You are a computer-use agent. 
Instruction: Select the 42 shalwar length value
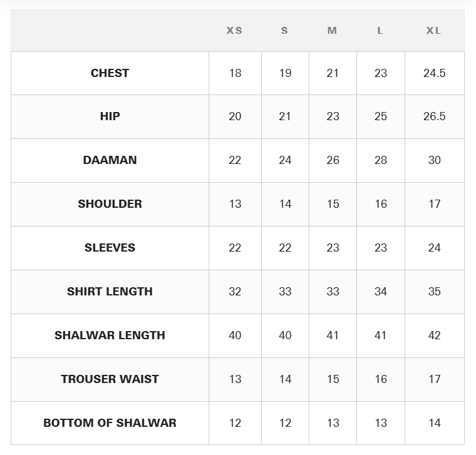(x=435, y=335)
